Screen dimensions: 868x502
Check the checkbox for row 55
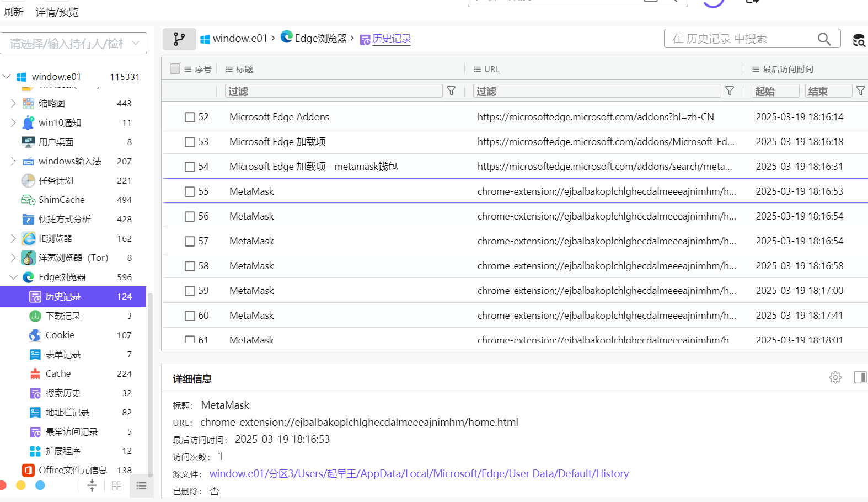click(x=190, y=191)
